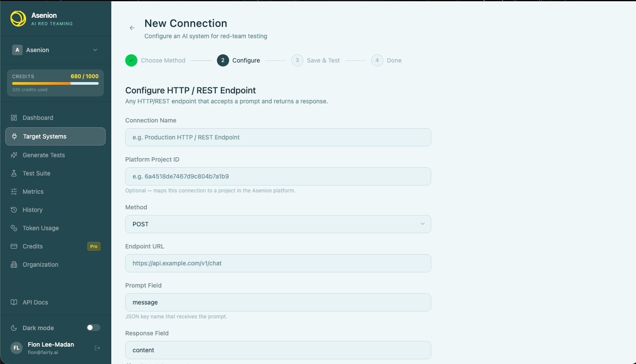636x364 pixels.
Task: Navigate to Metrics
Action: 55,192
